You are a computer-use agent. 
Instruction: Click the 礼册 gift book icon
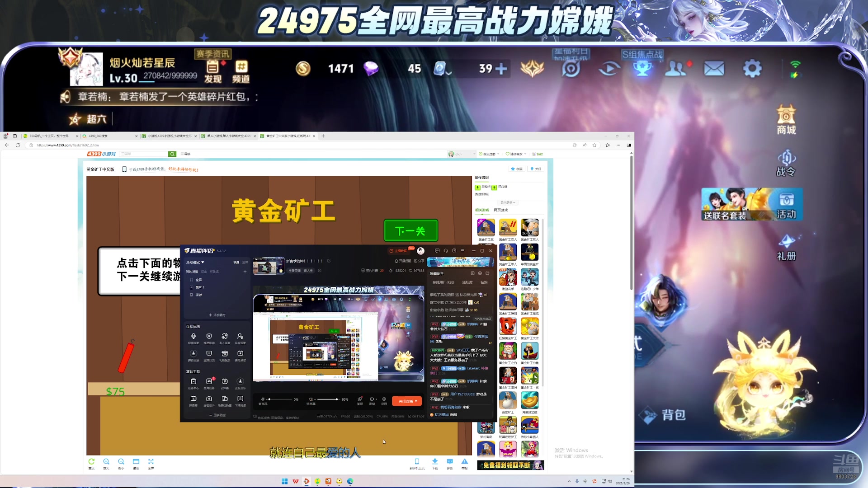[786, 248]
